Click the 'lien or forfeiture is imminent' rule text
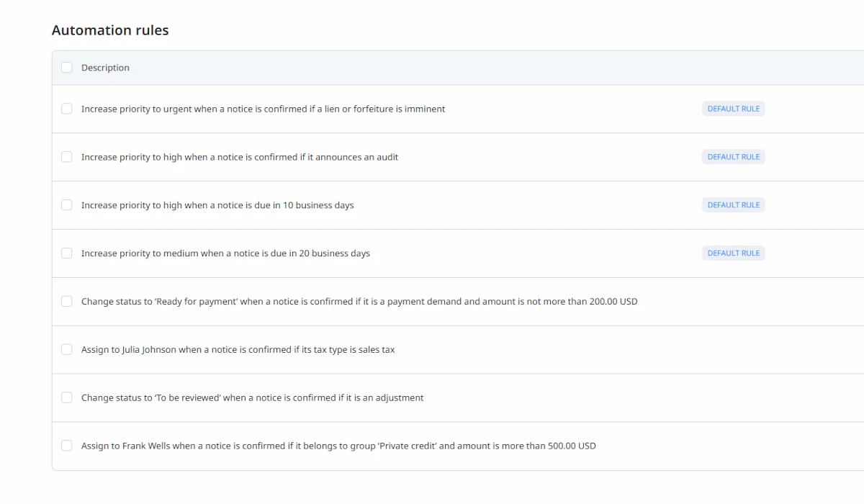The height and width of the screenshot is (504, 864). pyautogui.click(x=263, y=109)
